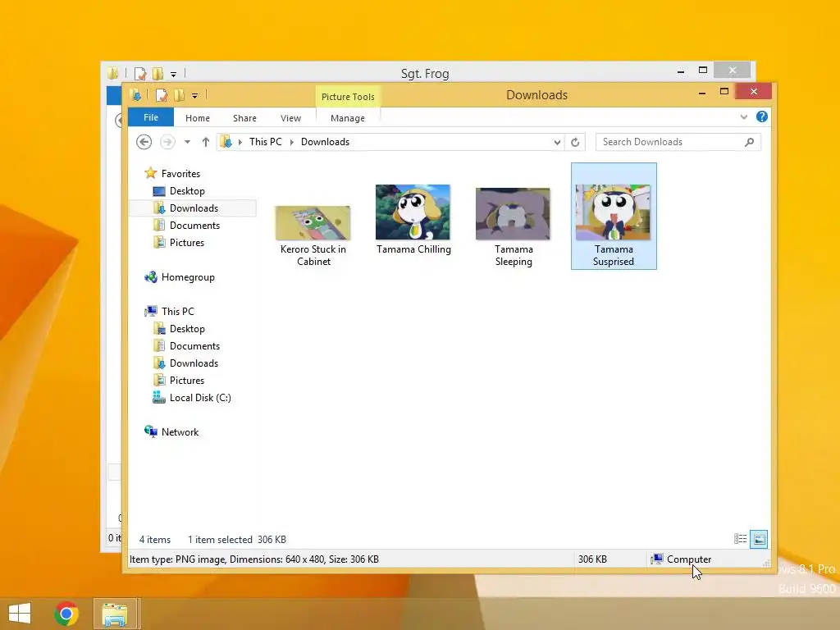This screenshot has width=840, height=630.
Task: Click the Properties quick access icon in Downloads window
Action: (x=161, y=95)
